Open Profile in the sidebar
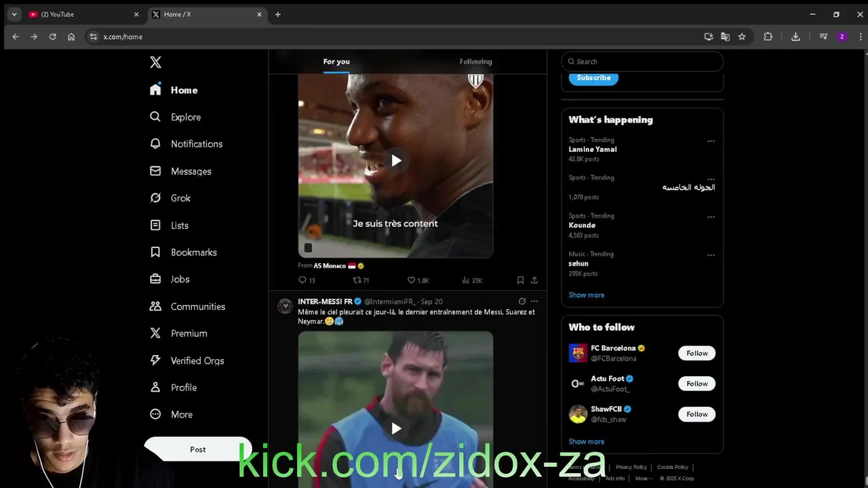868x488 pixels. point(174,388)
